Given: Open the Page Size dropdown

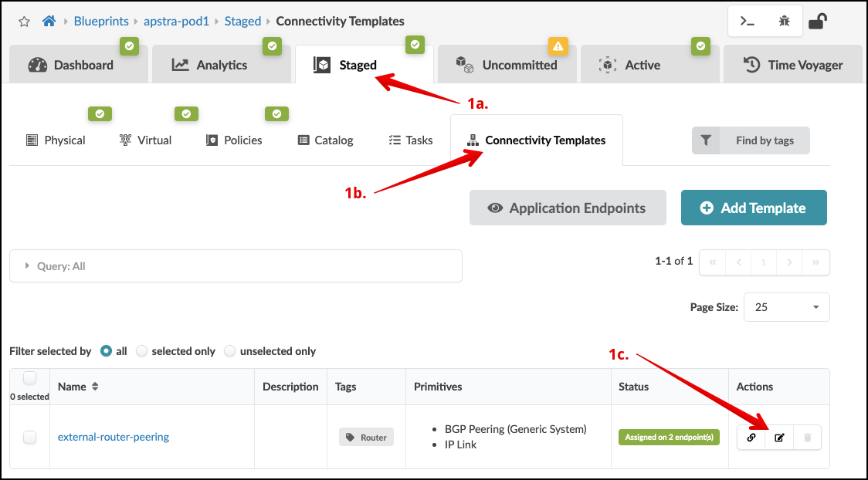Looking at the screenshot, I should (786, 307).
